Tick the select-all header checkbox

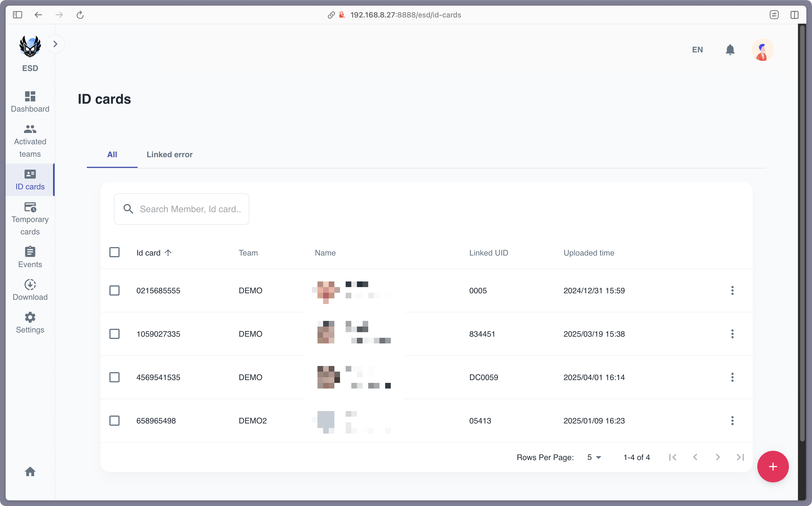tap(114, 252)
